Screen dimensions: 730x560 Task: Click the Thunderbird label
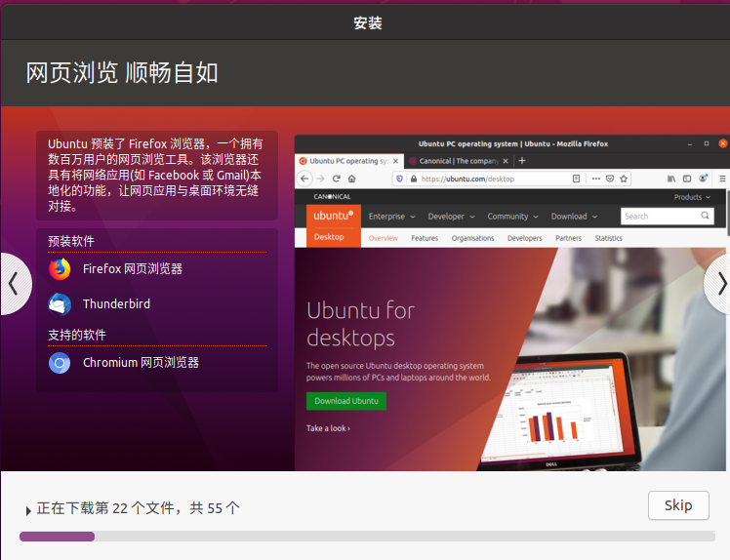point(116,304)
